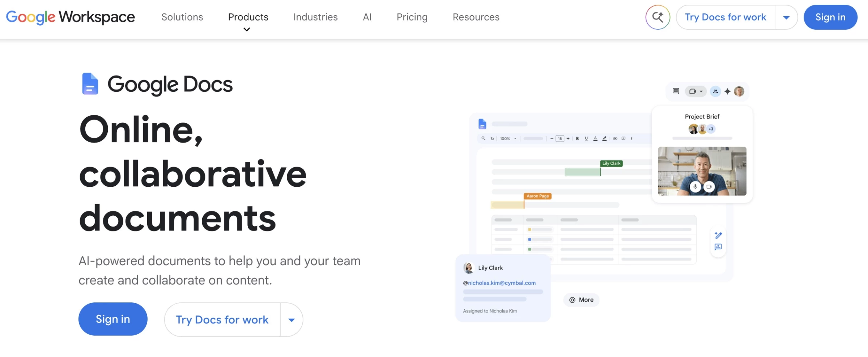Open dropdown arrow beside header Try Docs for work
Screen dimensions: 868x357
pyautogui.click(x=786, y=17)
